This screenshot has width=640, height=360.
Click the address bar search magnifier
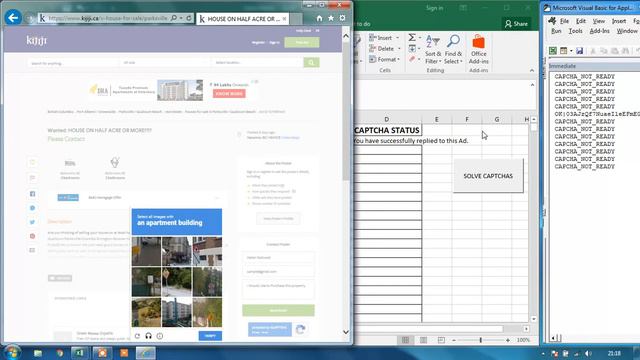tap(174, 18)
